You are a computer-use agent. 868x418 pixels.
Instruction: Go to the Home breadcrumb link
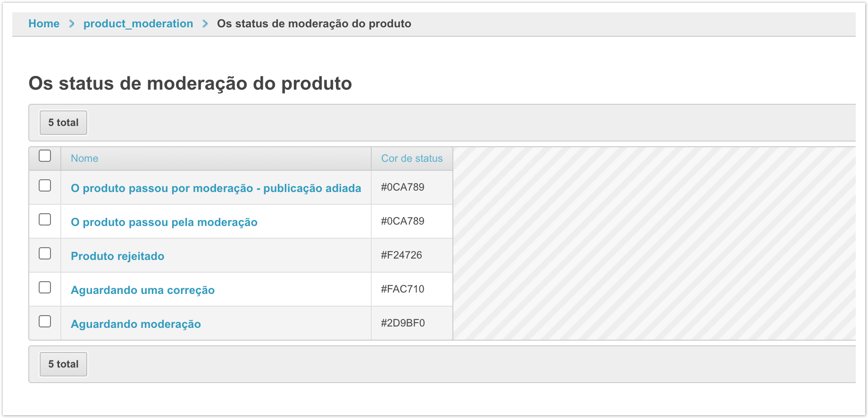point(44,24)
